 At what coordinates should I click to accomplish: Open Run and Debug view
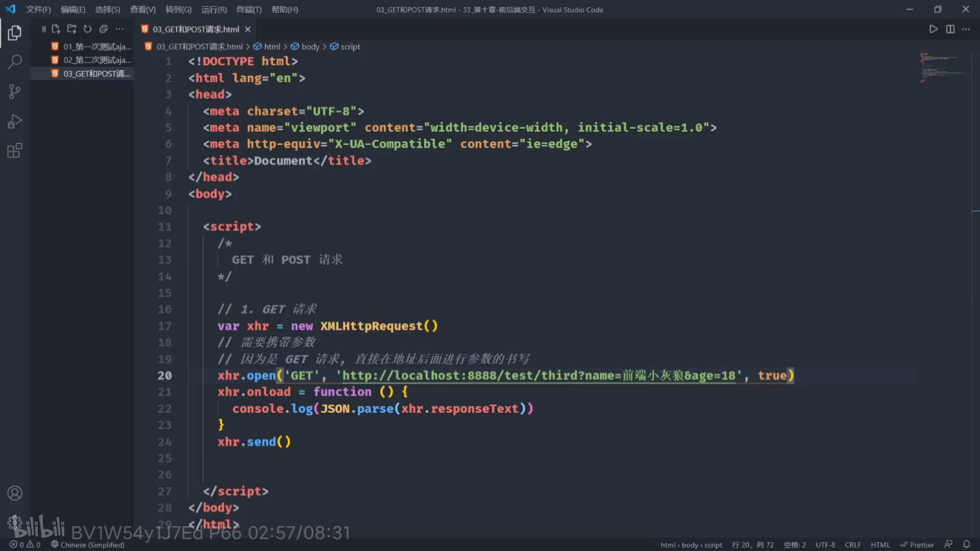point(15,121)
